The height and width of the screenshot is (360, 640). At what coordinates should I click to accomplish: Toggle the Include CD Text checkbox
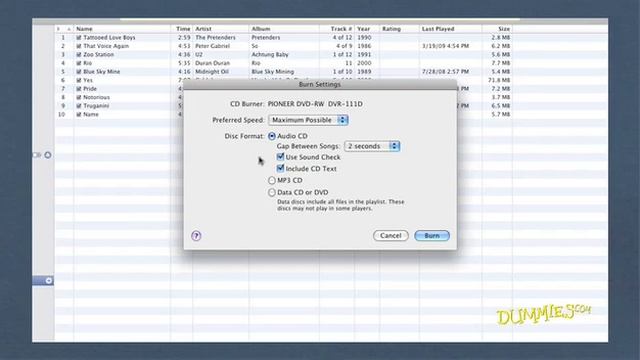(280, 168)
